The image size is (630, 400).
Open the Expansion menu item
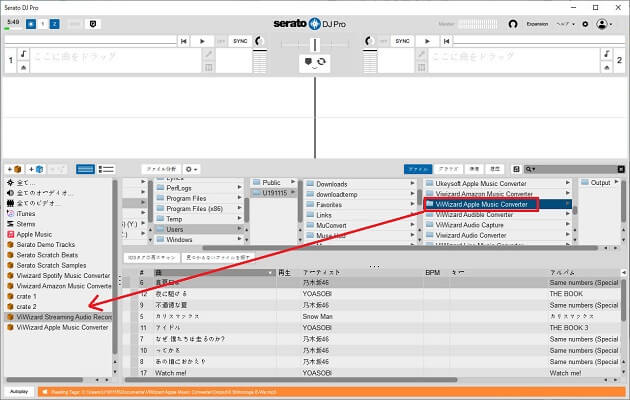pyautogui.click(x=537, y=24)
